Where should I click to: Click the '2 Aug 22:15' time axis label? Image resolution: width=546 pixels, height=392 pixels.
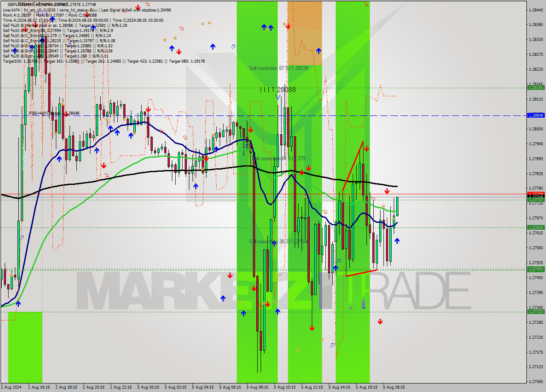[121, 387]
